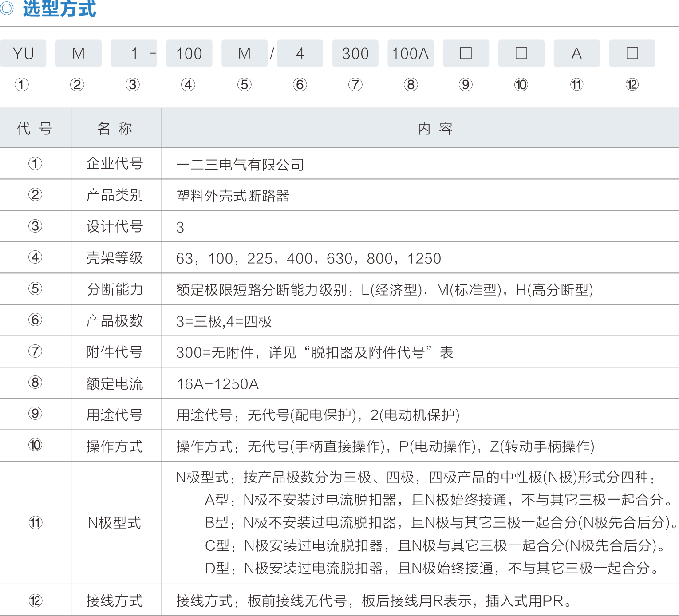The height and width of the screenshot is (616, 679).
Task: Check the empty box above circled 9
Action: click(x=466, y=53)
